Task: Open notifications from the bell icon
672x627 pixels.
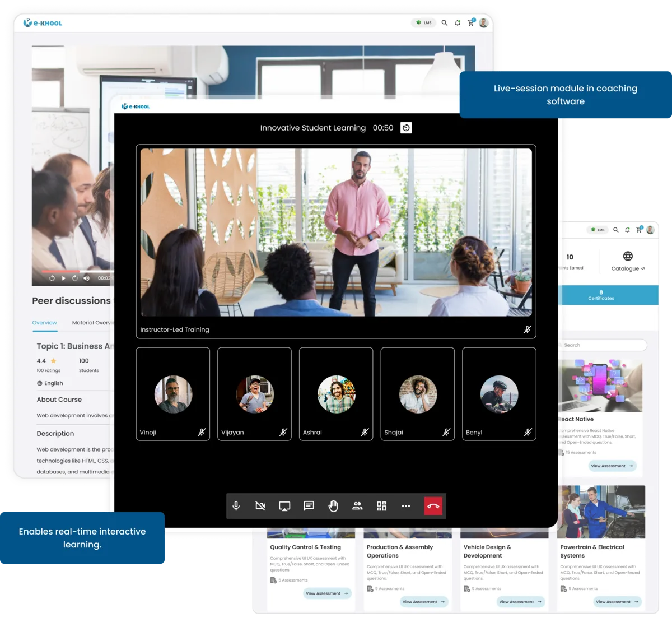Action: click(x=457, y=23)
